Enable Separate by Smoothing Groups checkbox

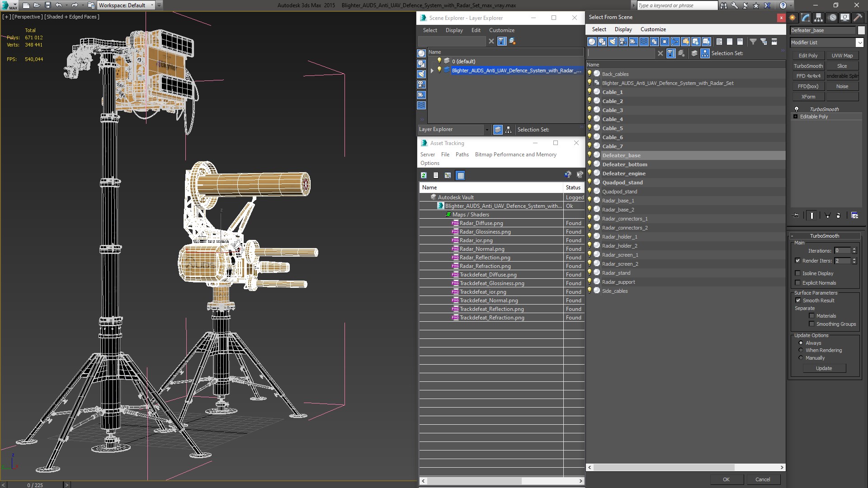811,324
